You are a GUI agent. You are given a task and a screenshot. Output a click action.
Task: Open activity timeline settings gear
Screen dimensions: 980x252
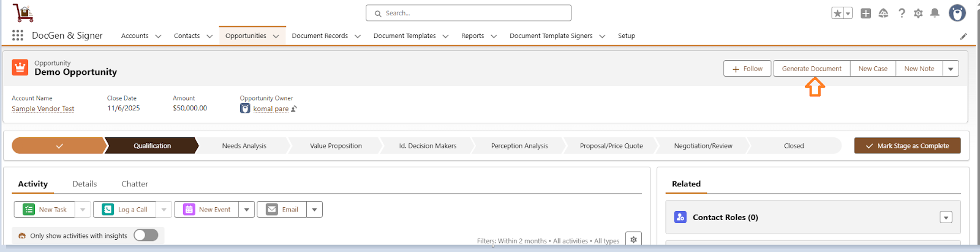click(633, 240)
